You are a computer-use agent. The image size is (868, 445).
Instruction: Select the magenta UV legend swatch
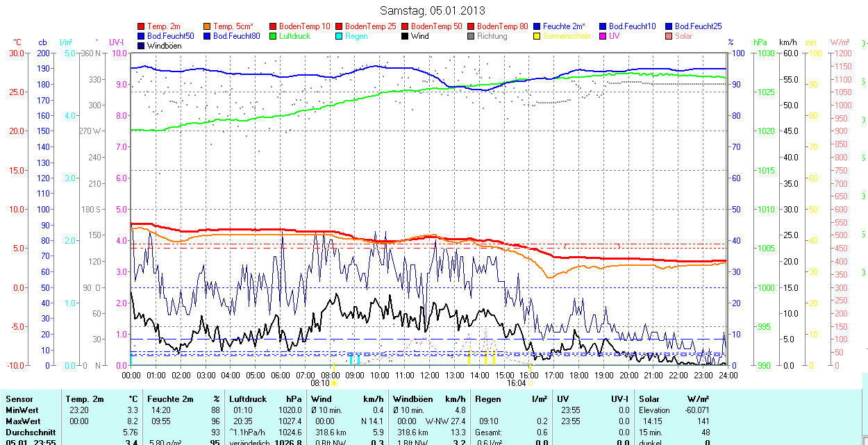click(x=602, y=36)
